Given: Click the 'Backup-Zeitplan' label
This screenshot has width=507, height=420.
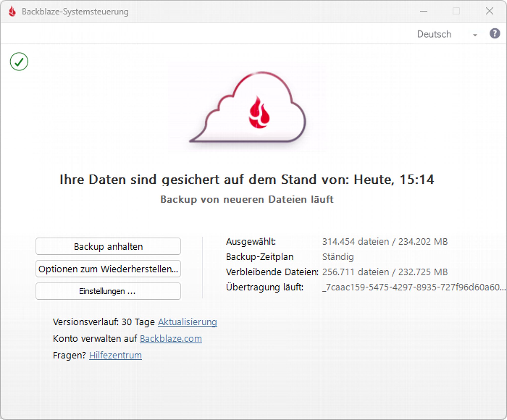Looking at the screenshot, I should [x=260, y=257].
